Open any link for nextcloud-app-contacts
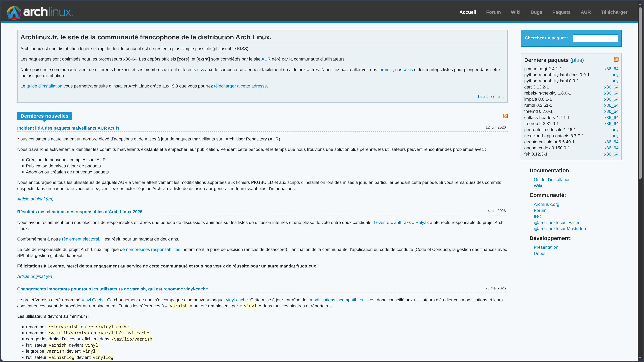 coord(615,136)
